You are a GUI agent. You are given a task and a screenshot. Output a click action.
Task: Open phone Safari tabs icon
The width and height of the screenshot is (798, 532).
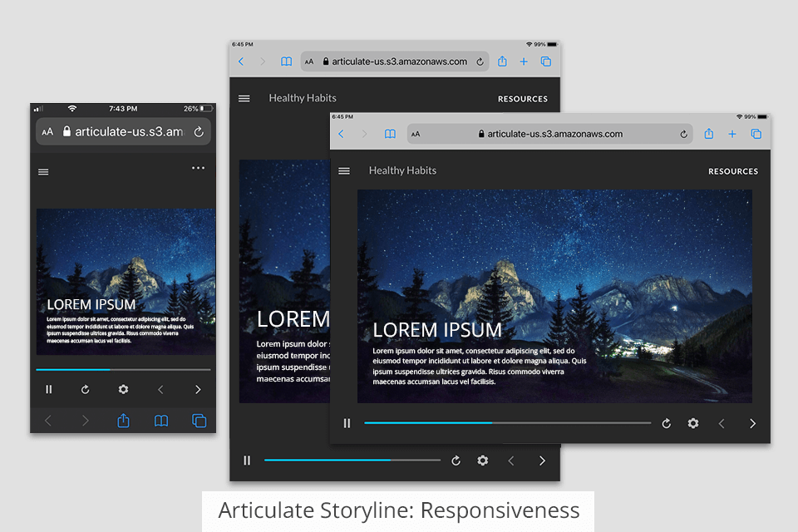(199, 421)
